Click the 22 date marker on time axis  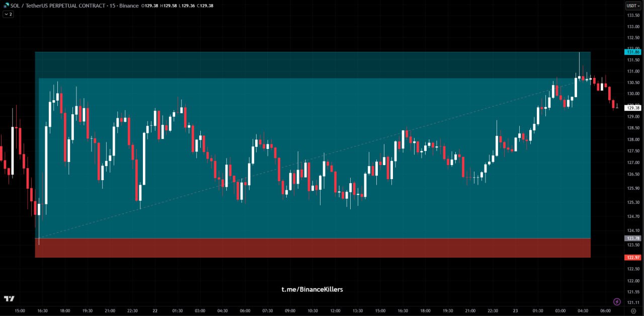[155, 311]
